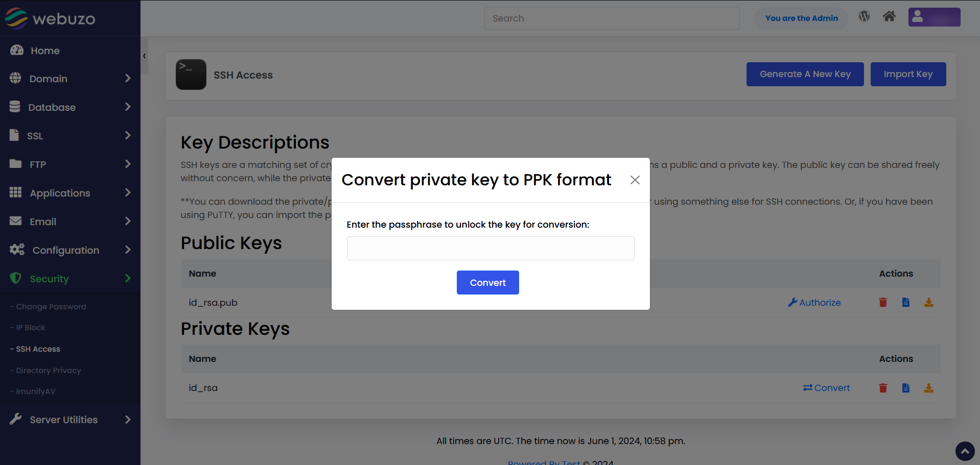Expand the Server Utilities menu
The image size is (980, 465).
(70, 420)
